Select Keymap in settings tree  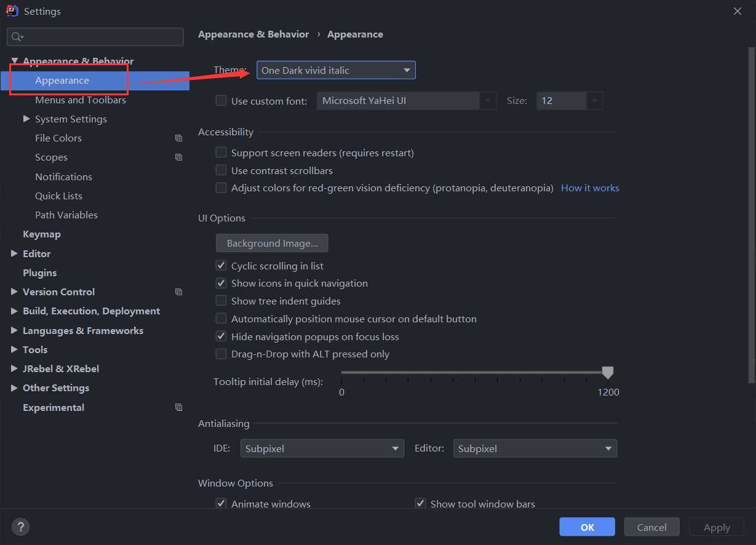(42, 234)
